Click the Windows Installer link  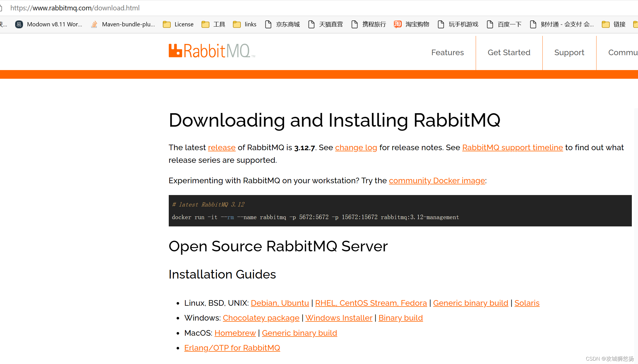tap(339, 318)
